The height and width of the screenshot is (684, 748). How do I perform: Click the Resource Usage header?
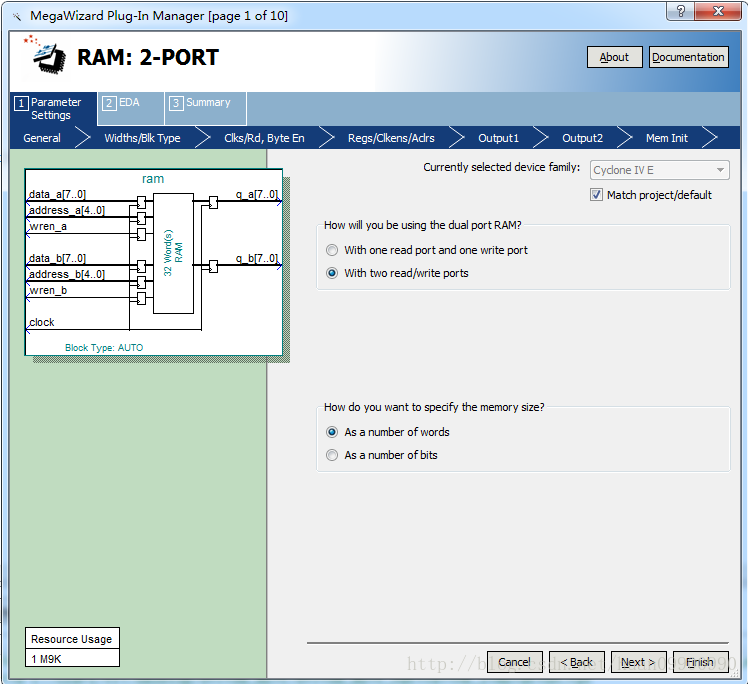72,639
